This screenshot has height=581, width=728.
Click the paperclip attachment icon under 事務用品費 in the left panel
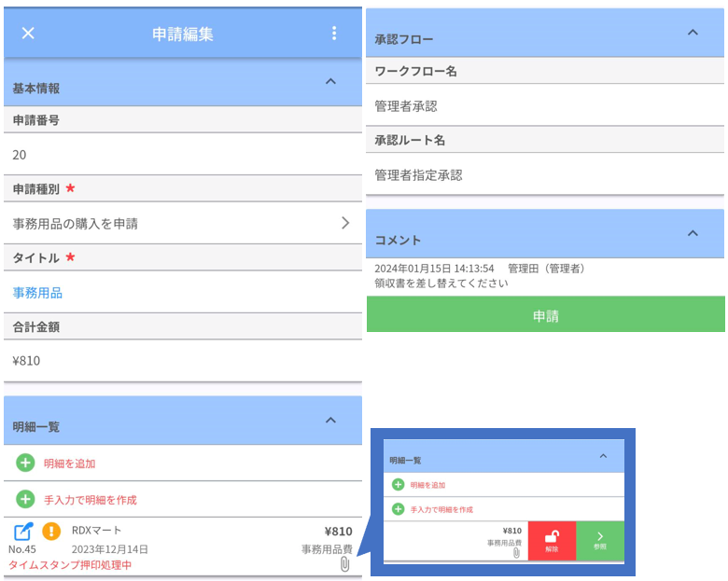344,564
